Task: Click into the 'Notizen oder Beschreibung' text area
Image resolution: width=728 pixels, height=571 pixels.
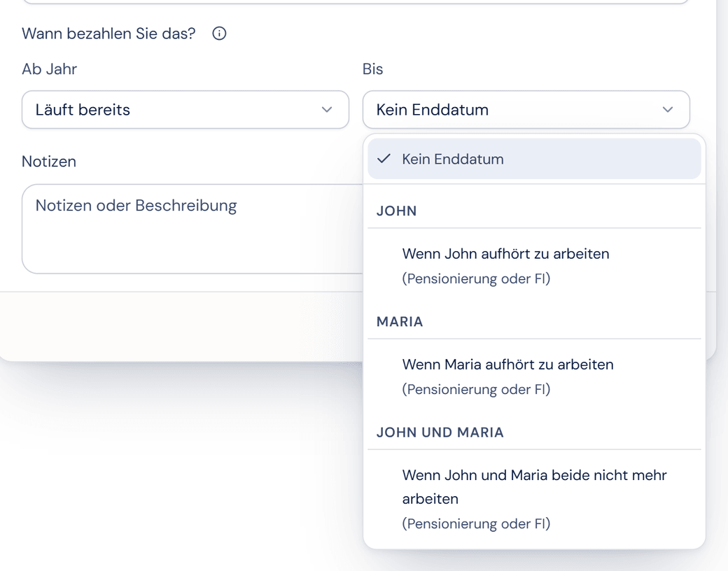Action: tap(192, 229)
